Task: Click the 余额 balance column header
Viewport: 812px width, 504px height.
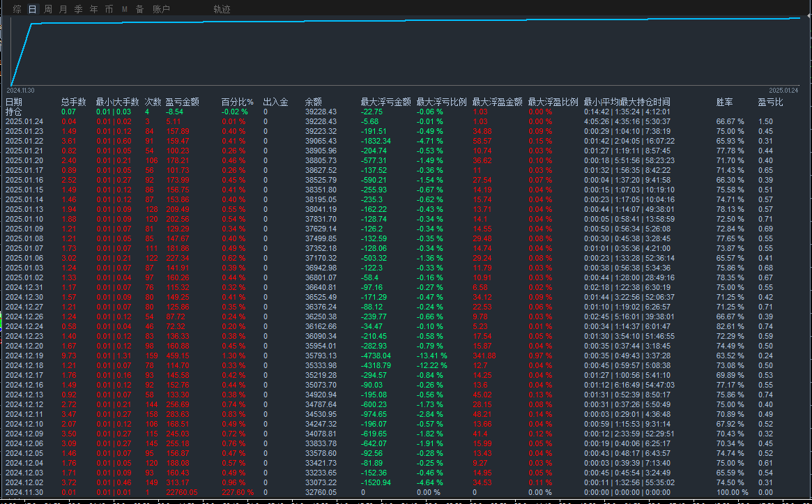Action: [313, 102]
